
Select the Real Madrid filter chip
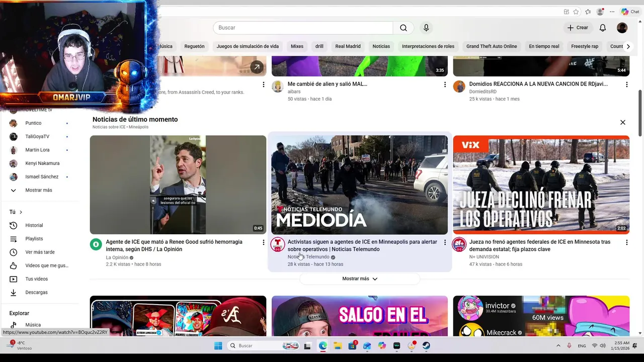click(x=348, y=46)
